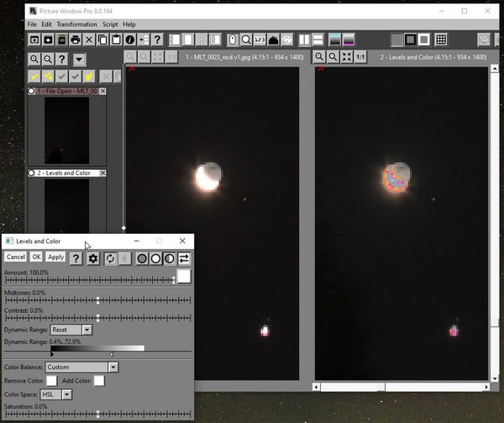Image resolution: width=504 pixels, height=423 pixels.
Task: Open the histogram tool in toolbar
Action: (x=273, y=40)
